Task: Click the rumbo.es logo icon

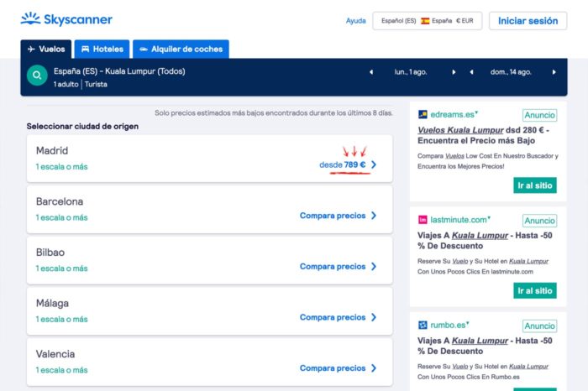Action: (423, 325)
